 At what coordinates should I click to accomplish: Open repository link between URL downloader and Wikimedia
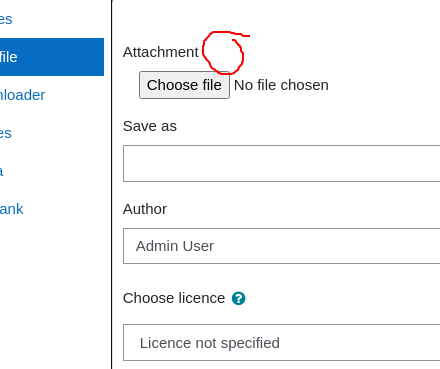tap(6, 133)
